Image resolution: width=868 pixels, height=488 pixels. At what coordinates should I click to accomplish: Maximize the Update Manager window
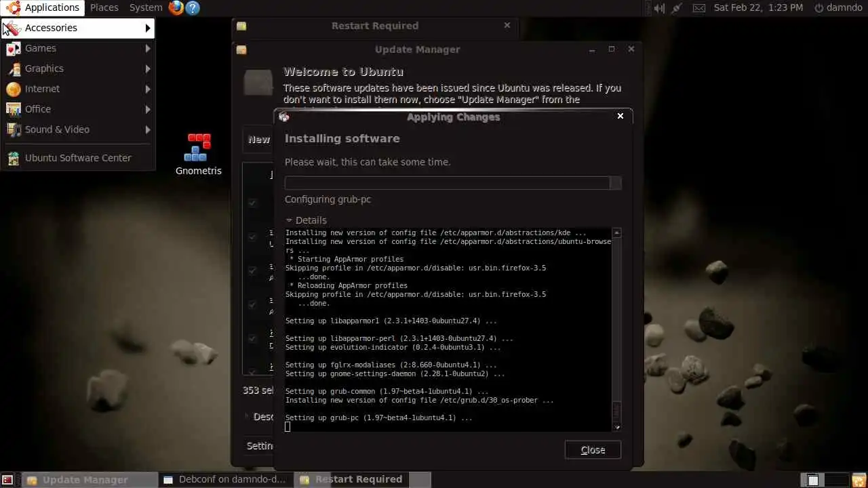coord(612,49)
